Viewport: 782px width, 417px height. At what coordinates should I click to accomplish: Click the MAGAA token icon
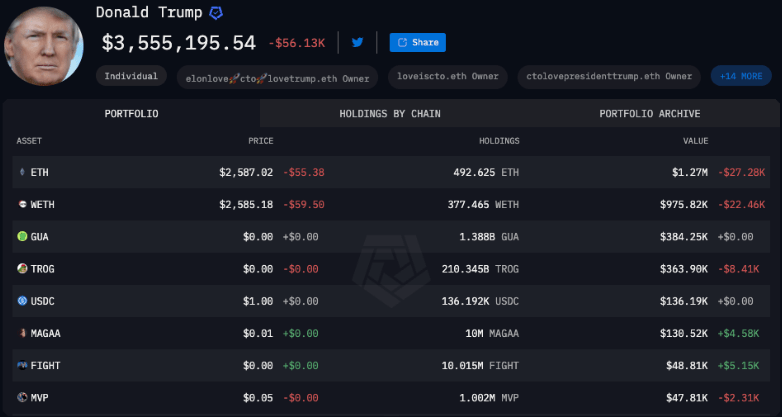tap(22, 333)
